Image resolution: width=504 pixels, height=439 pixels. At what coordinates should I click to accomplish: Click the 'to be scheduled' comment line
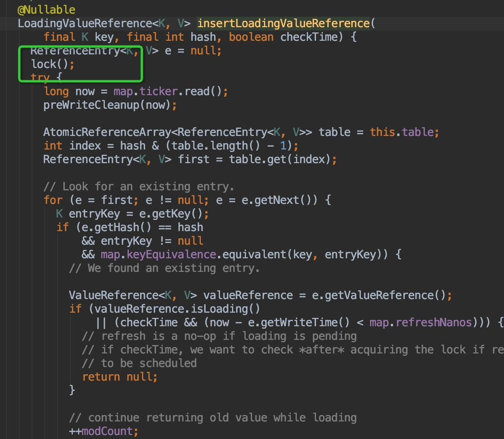click(x=139, y=363)
